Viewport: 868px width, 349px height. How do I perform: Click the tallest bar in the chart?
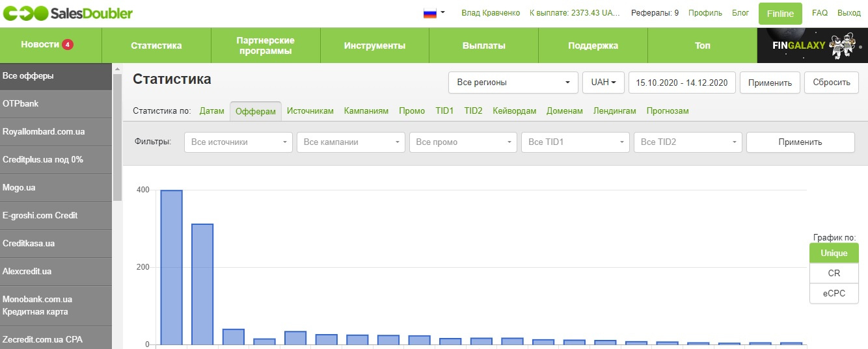pos(172,267)
